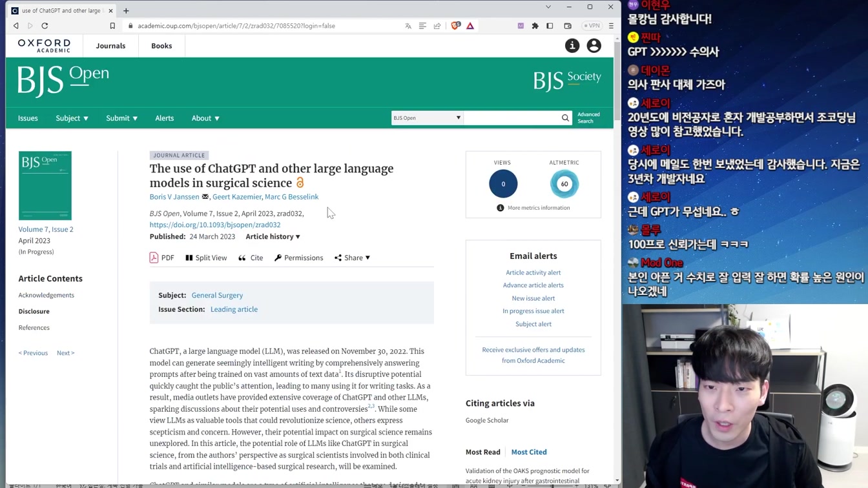Viewport: 868px width, 488px height.
Task: Expand the Share dropdown
Action: point(353,258)
